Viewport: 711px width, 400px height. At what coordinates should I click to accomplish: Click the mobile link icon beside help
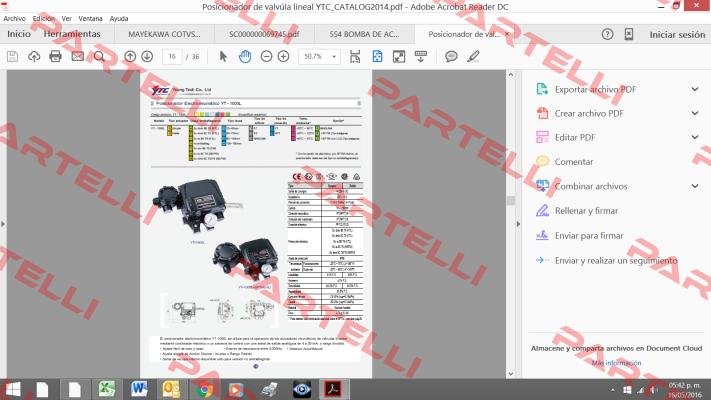click(x=629, y=34)
